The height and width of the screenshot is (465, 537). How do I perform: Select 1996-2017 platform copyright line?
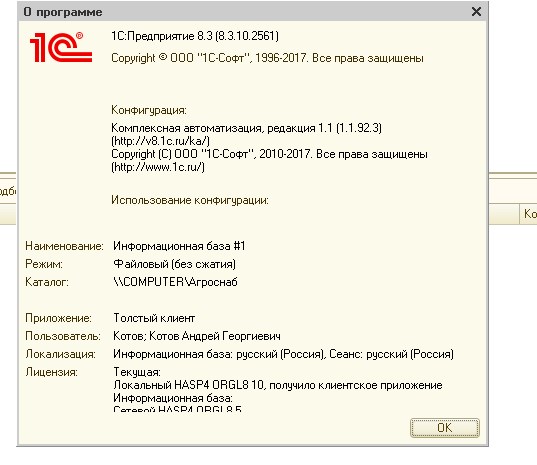[267, 58]
